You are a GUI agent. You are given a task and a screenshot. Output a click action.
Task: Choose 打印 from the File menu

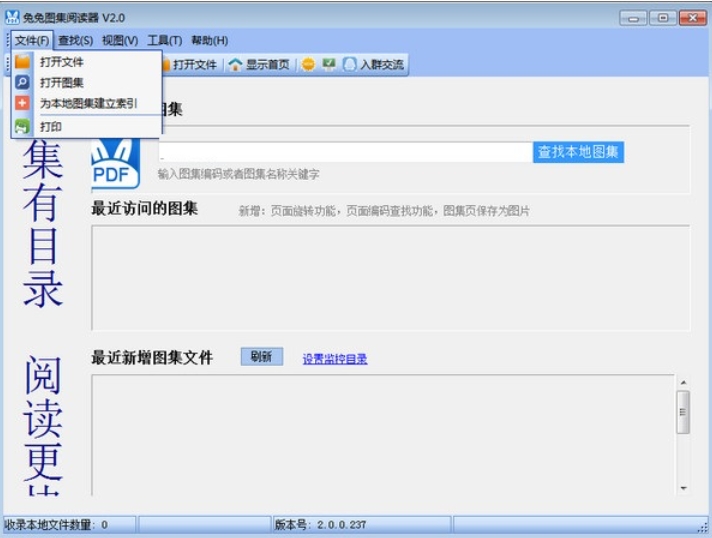pos(86,126)
